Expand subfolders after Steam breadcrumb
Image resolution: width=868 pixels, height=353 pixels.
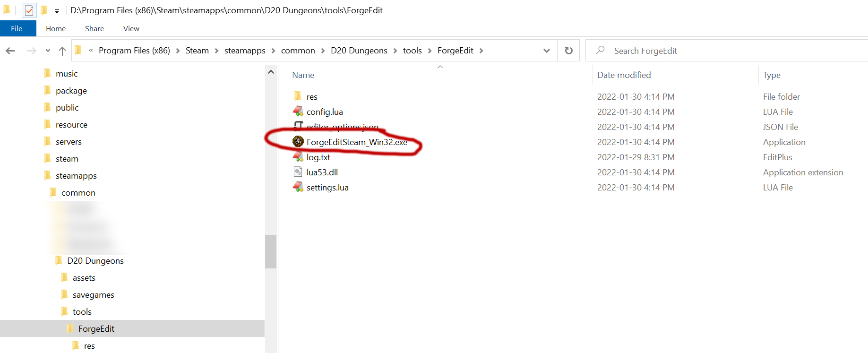click(216, 51)
